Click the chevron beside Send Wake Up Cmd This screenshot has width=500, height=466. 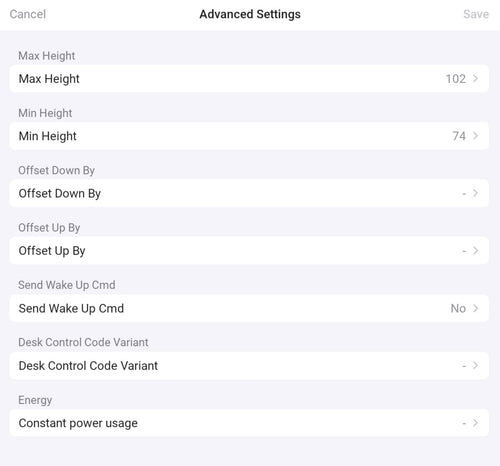click(x=476, y=308)
